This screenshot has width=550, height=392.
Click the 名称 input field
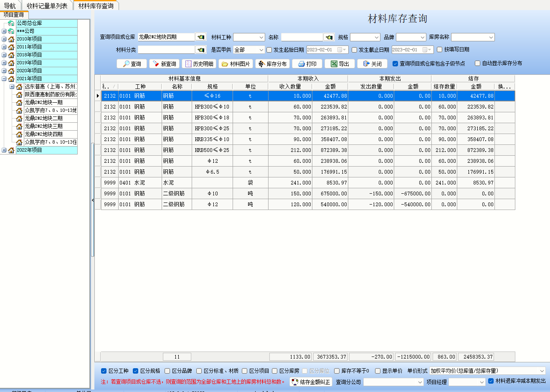pos(302,37)
